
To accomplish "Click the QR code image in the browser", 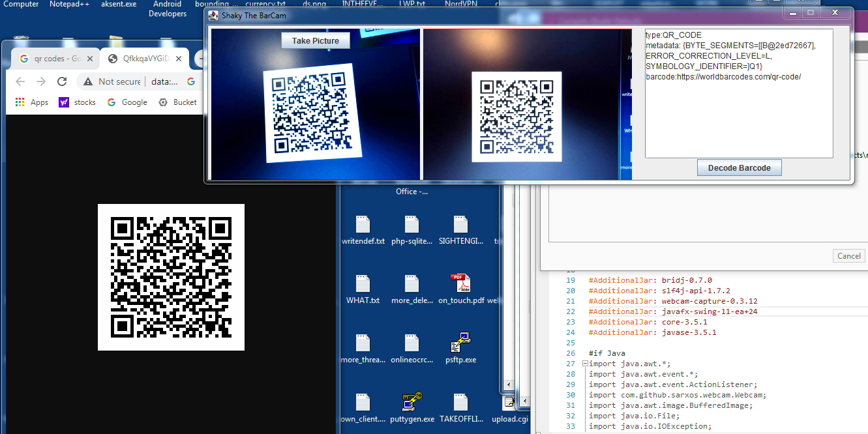I will click(x=171, y=277).
